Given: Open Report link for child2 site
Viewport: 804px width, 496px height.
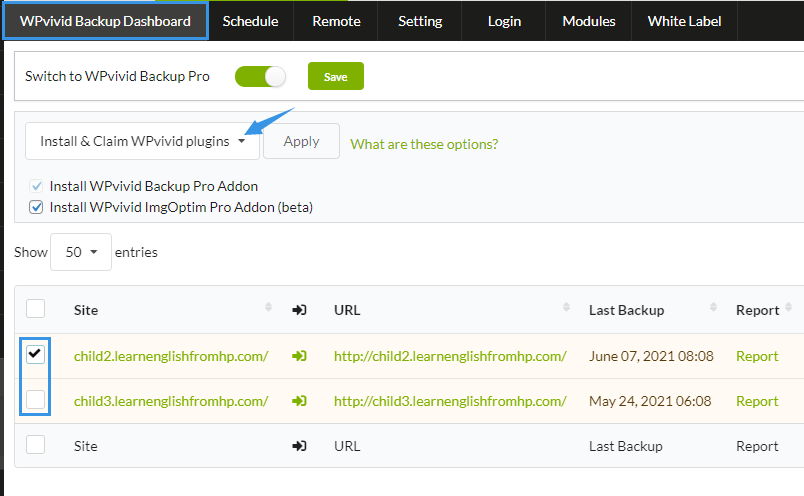Looking at the screenshot, I should pos(757,356).
